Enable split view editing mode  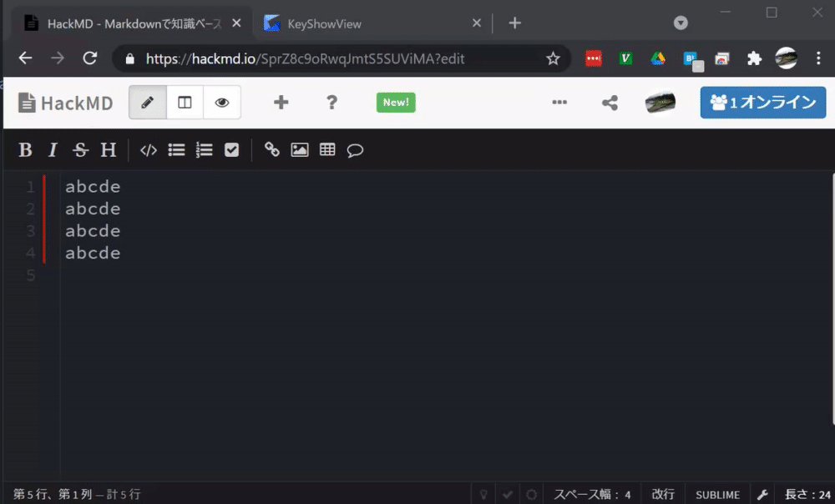[185, 102]
